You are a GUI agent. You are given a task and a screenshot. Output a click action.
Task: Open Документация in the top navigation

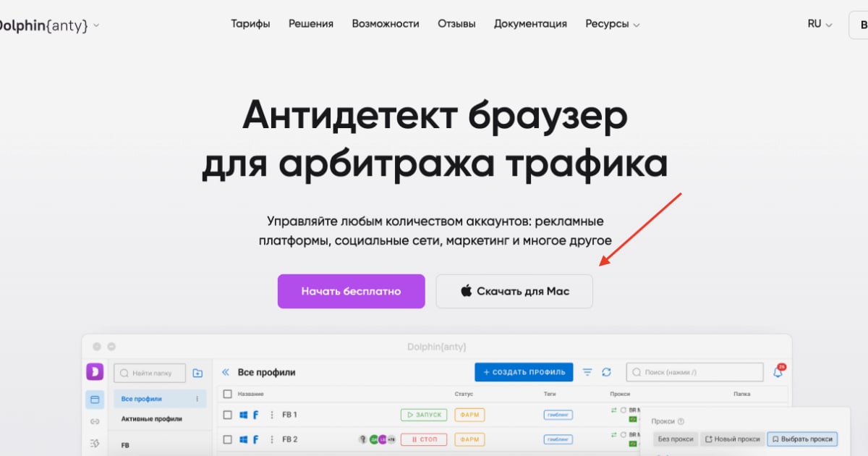pos(530,24)
